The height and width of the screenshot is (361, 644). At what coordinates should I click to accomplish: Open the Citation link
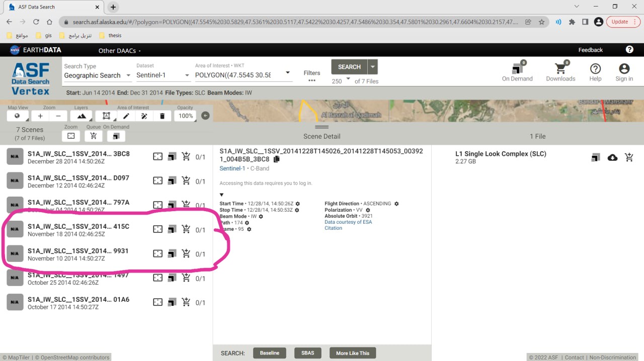333,228
